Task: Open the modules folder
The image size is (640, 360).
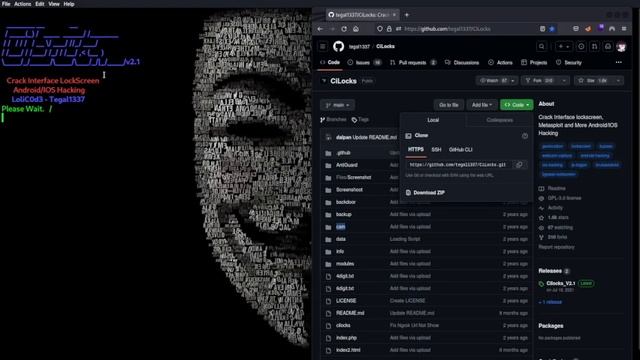Action: point(345,264)
